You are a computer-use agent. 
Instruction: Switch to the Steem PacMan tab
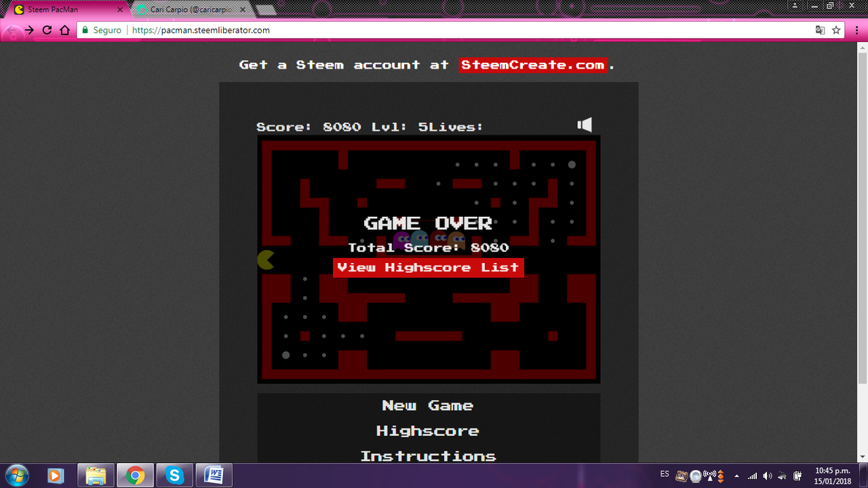[68, 10]
